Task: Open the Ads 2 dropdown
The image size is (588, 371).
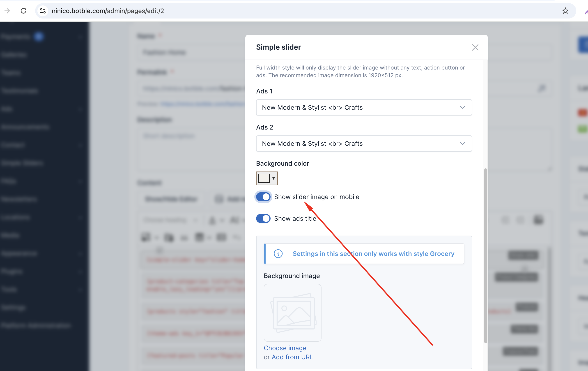Action: pyautogui.click(x=364, y=144)
